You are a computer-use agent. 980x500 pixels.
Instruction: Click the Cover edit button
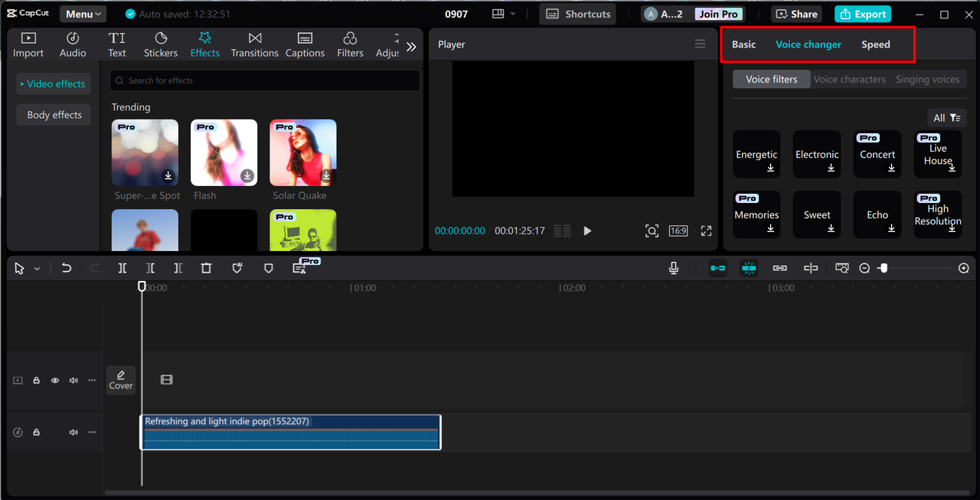pos(121,380)
